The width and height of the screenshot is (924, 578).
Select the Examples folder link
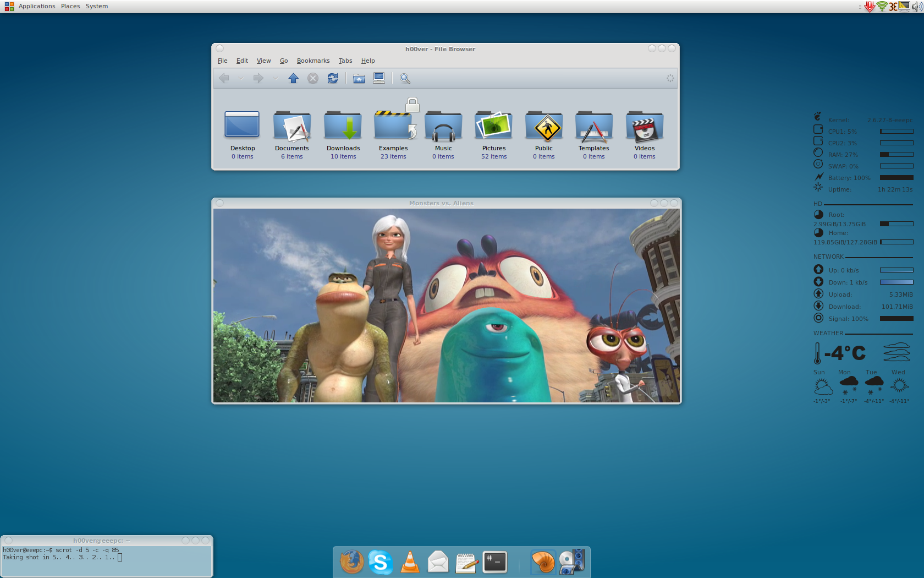[393, 135]
